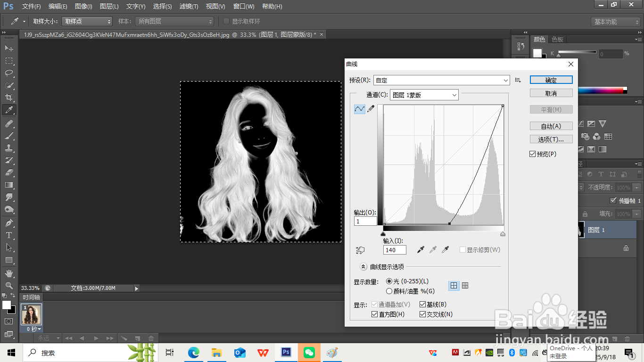Select the Hand tool
Image resolution: width=644 pixels, height=362 pixels.
[x=9, y=273]
